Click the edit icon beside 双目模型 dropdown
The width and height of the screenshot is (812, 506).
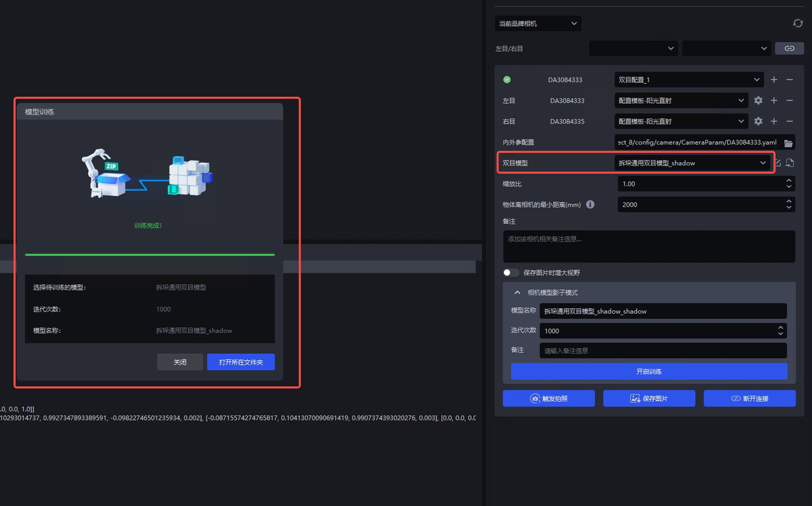[x=778, y=163]
